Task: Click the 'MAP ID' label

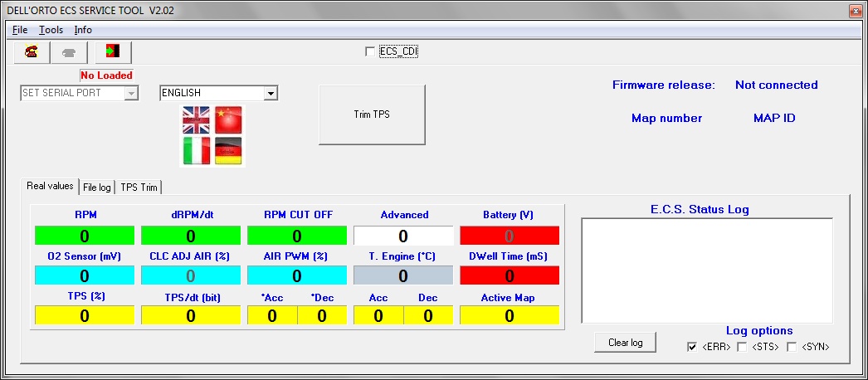Action: coord(774,118)
